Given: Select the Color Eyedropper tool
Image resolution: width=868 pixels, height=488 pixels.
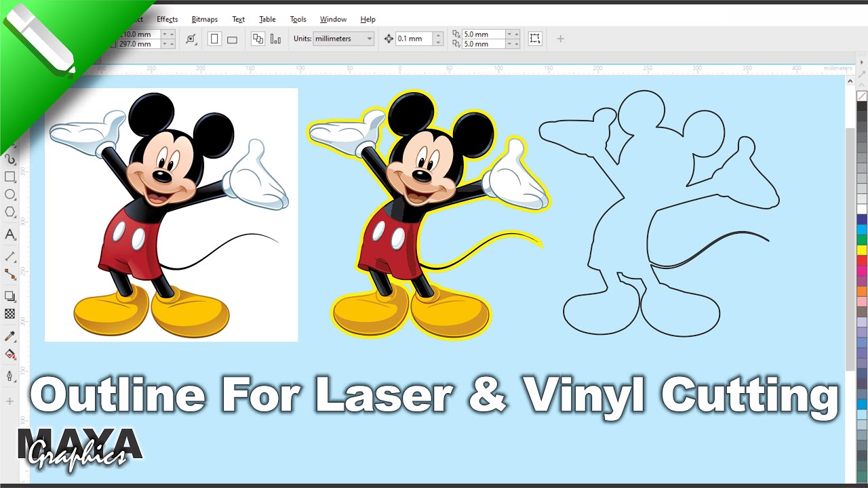Looking at the screenshot, I should pos(10,336).
